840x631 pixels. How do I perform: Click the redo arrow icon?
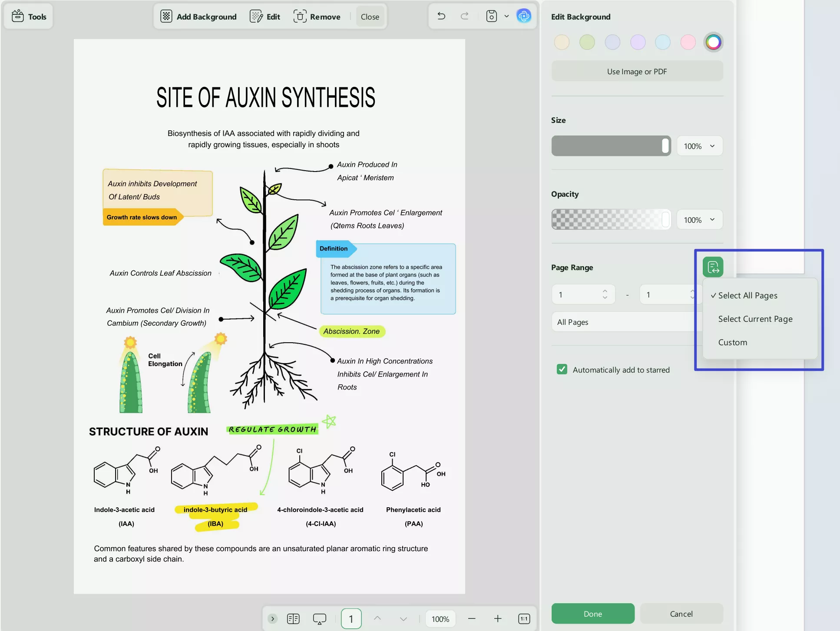pos(464,17)
